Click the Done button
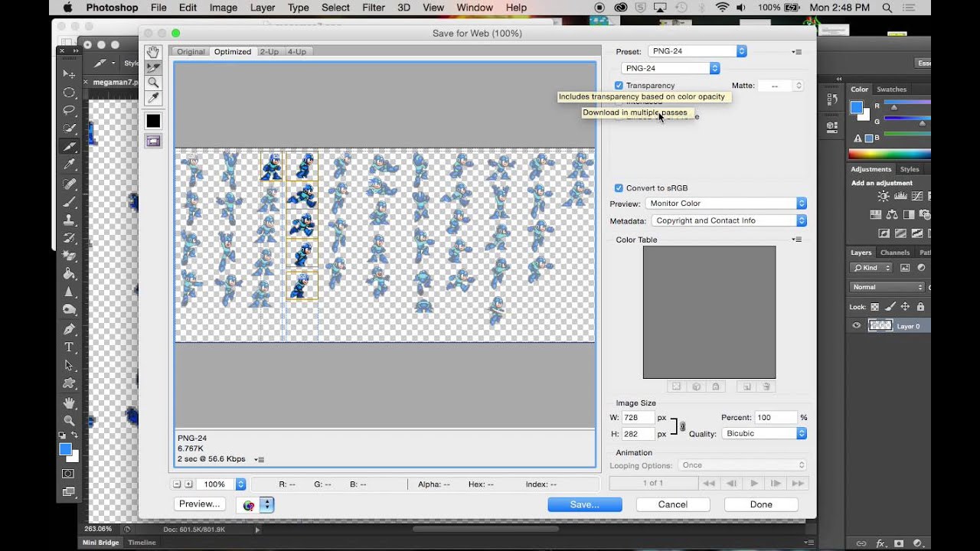The height and width of the screenshot is (551, 980). 761,504
